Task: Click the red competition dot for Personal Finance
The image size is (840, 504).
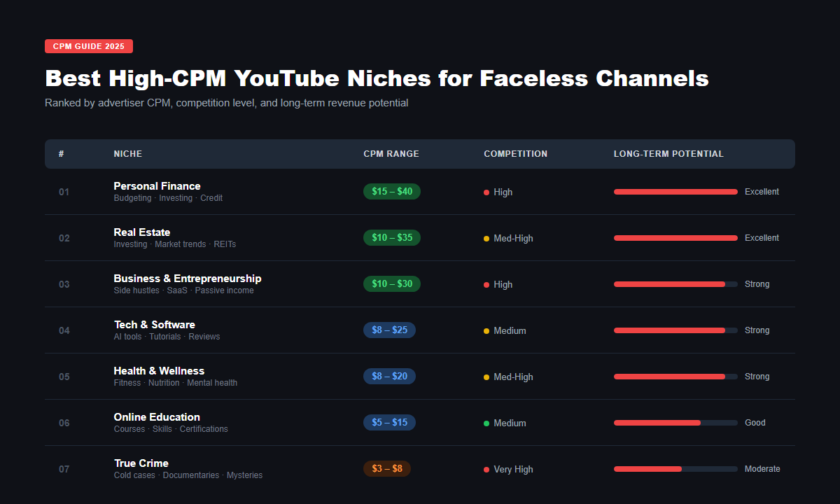Action: 486,192
